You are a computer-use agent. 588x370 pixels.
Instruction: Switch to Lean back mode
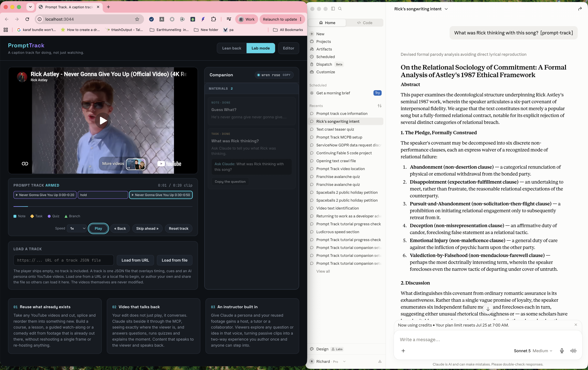[231, 48]
